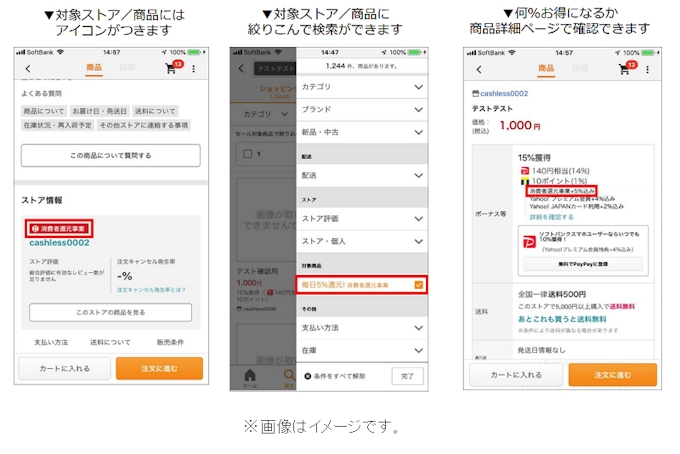Expand the 支払い方法 filter row
This screenshot has width=680, height=454.
(x=360, y=328)
